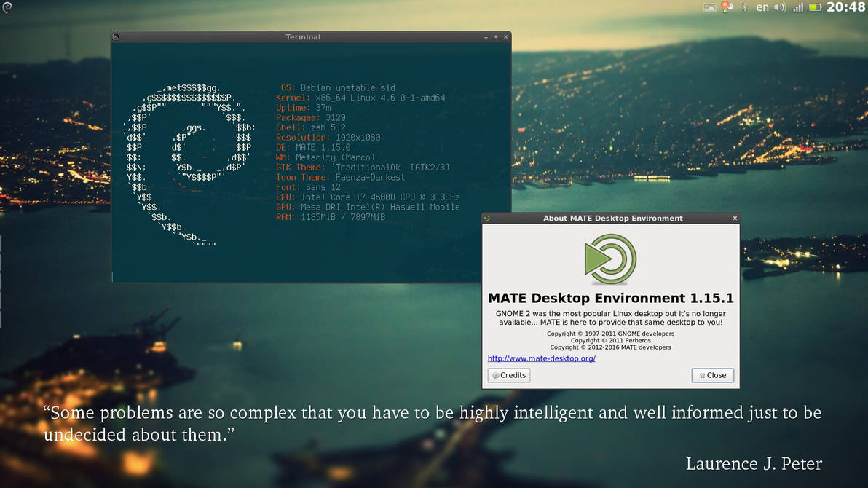Open the volume speaker icon
The width and height of the screenshot is (868, 488).
(x=780, y=7)
